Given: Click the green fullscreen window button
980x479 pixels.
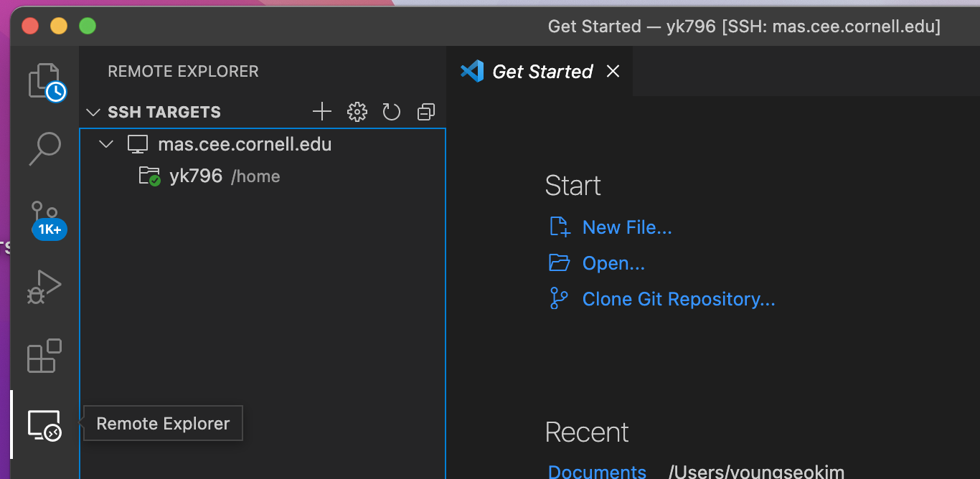Looking at the screenshot, I should [x=87, y=27].
